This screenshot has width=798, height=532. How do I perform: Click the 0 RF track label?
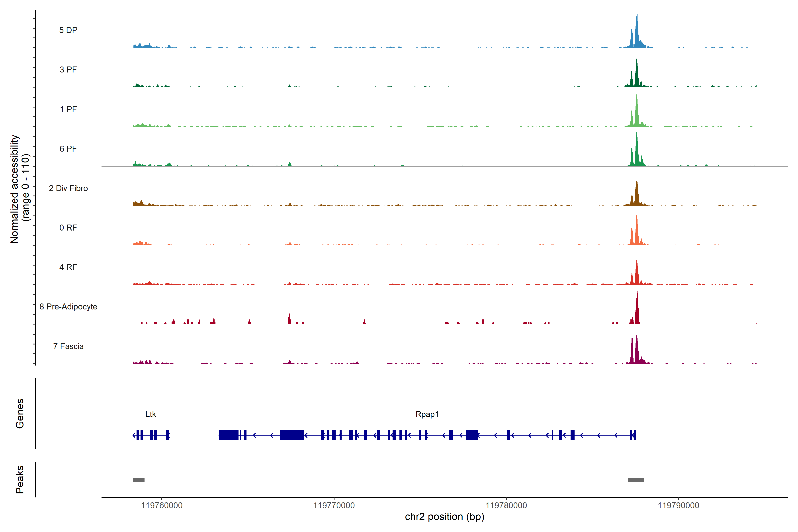tap(68, 228)
